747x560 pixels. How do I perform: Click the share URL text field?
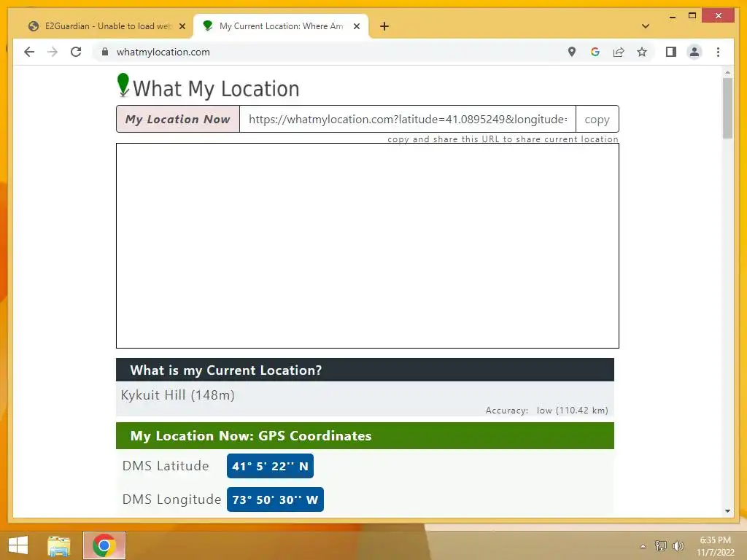408,119
